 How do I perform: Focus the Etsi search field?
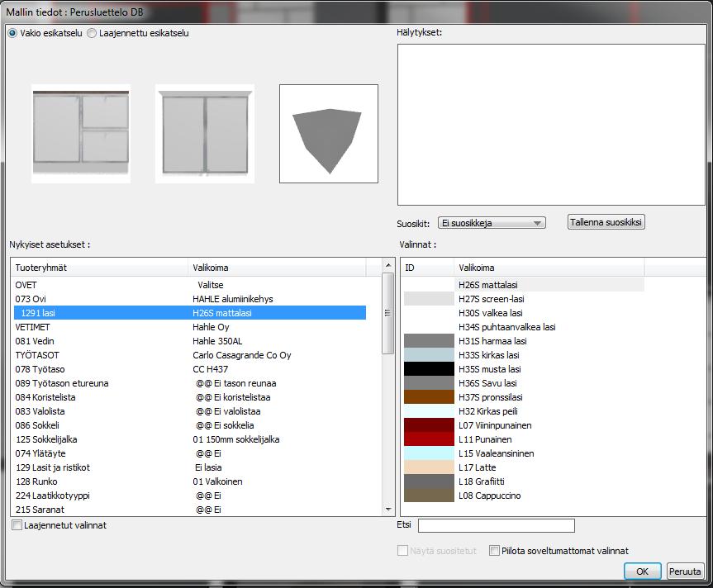[496, 526]
